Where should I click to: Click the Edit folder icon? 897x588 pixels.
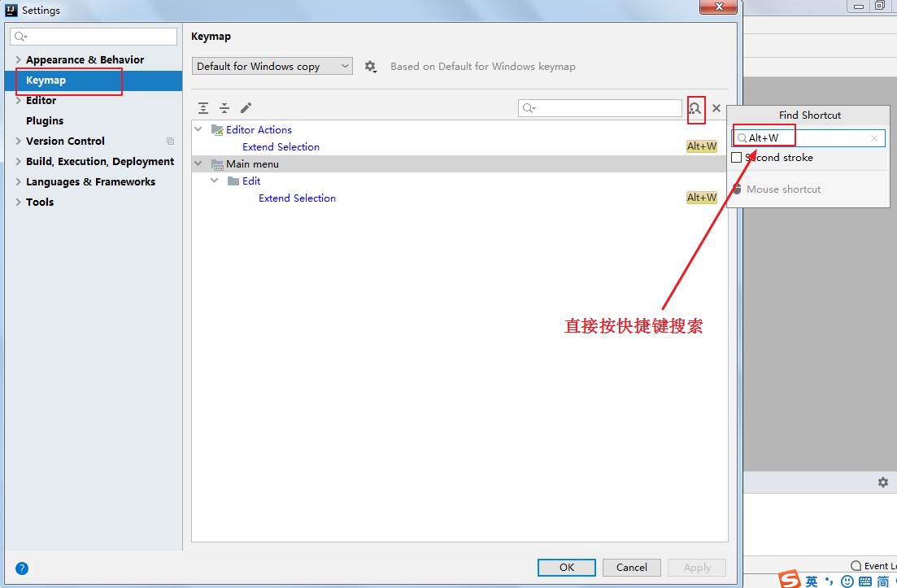pos(233,181)
